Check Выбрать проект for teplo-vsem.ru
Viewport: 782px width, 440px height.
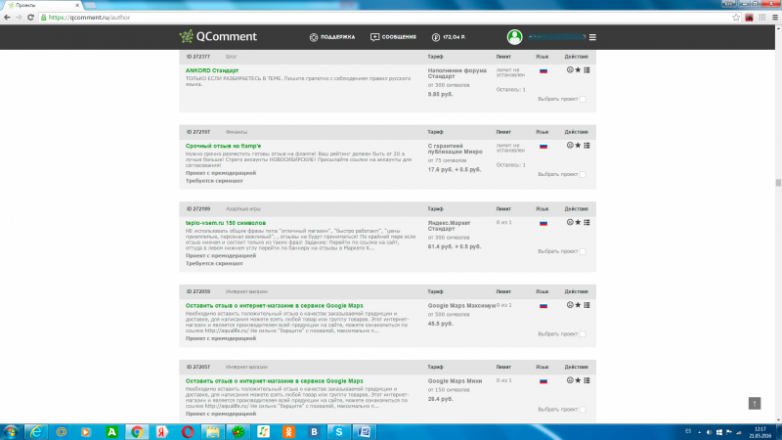pos(583,252)
